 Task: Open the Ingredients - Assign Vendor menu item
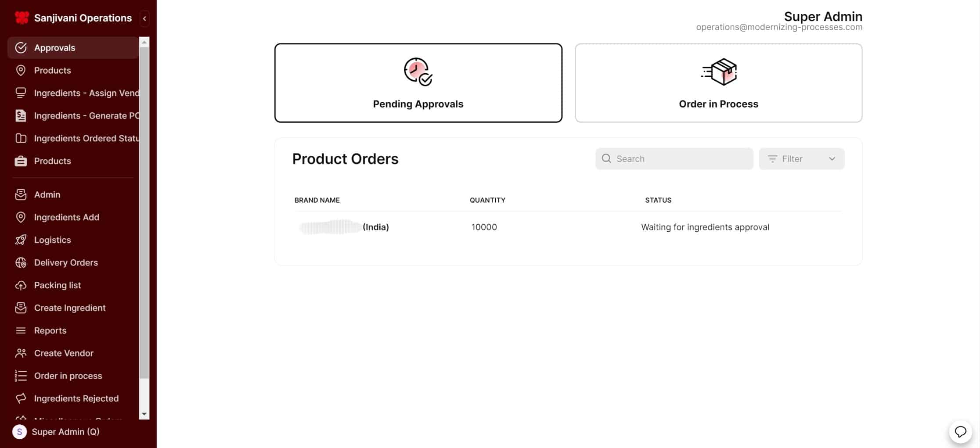(x=86, y=93)
